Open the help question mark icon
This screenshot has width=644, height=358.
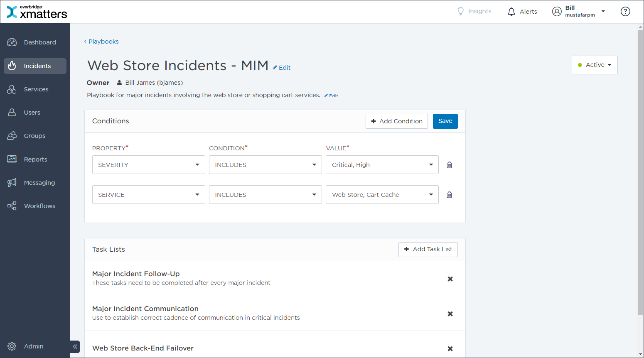625,12
